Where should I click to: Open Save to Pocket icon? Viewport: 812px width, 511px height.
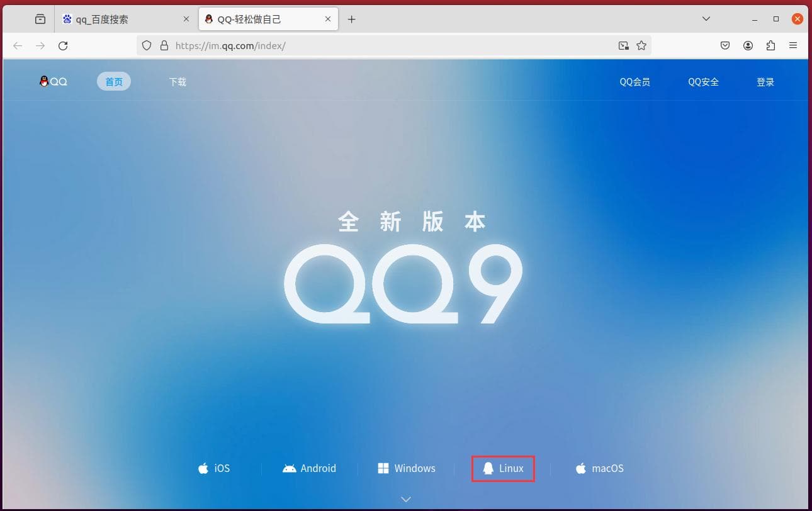coord(725,45)
